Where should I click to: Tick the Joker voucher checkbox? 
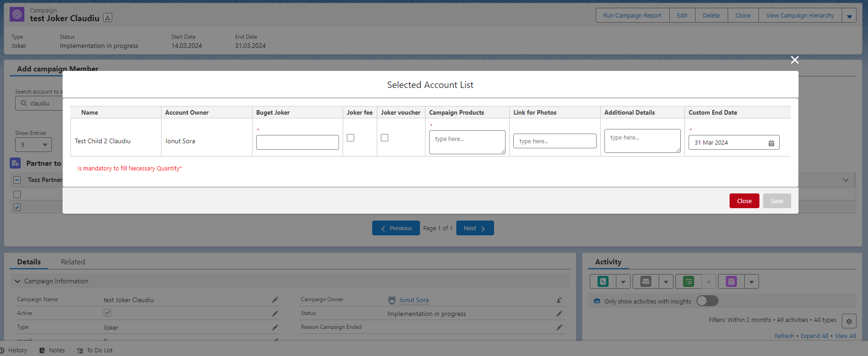pos(385,138)
